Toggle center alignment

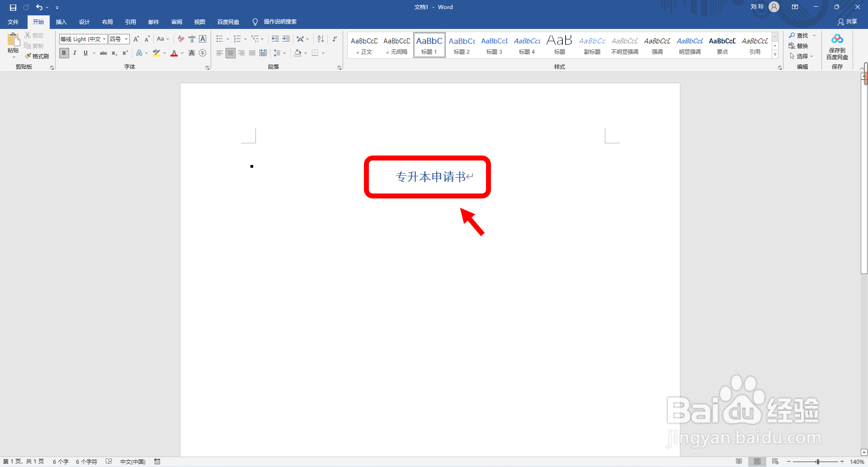[x=231, y=53]
